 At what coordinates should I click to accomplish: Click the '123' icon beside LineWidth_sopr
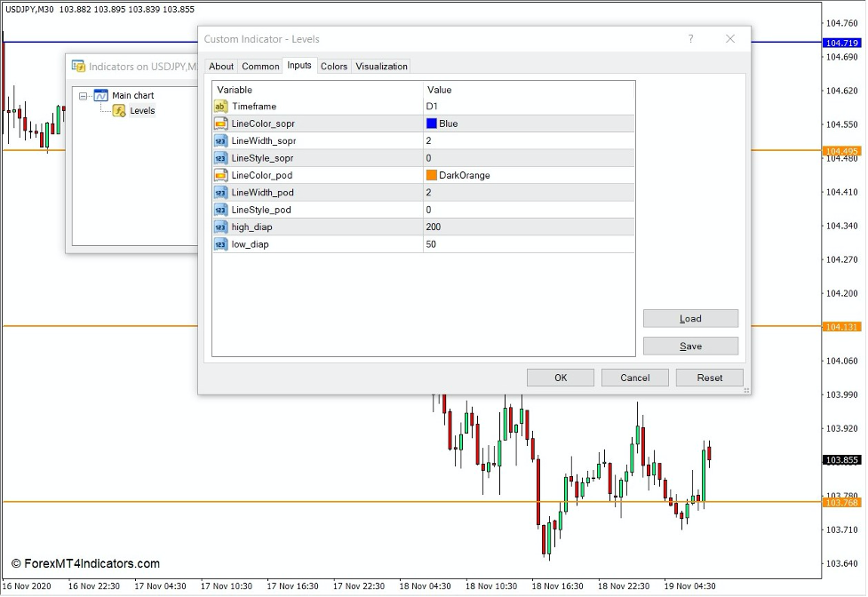[219, 140]
